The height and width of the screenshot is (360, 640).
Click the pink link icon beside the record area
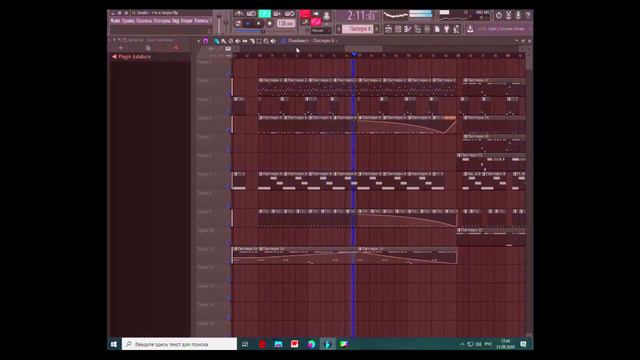(316, 22)
